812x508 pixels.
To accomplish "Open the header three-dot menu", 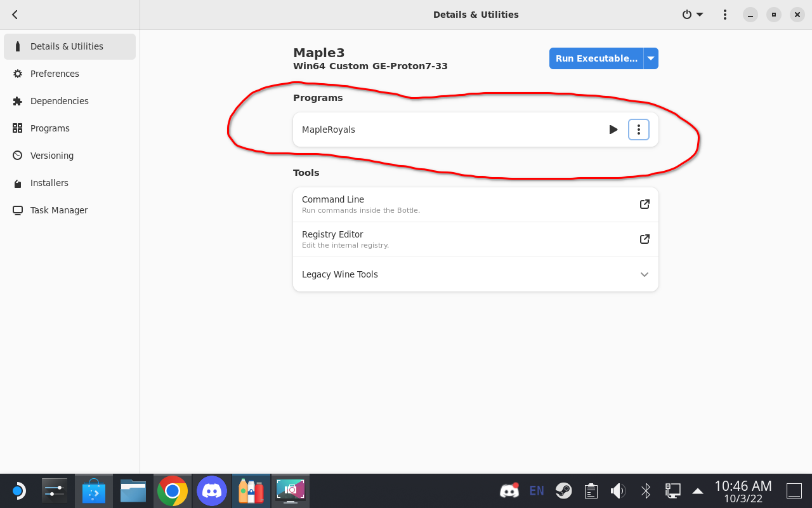I will [x=725, y=15].
